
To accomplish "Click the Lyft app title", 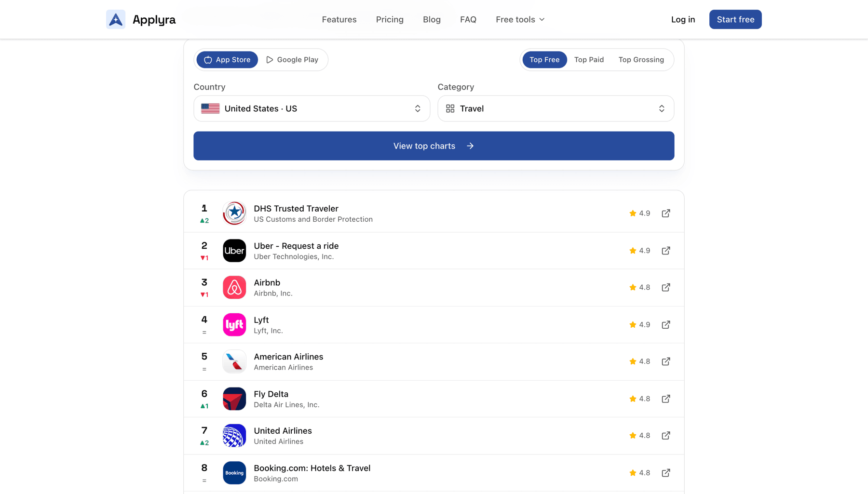I will [x=261, y=320].
